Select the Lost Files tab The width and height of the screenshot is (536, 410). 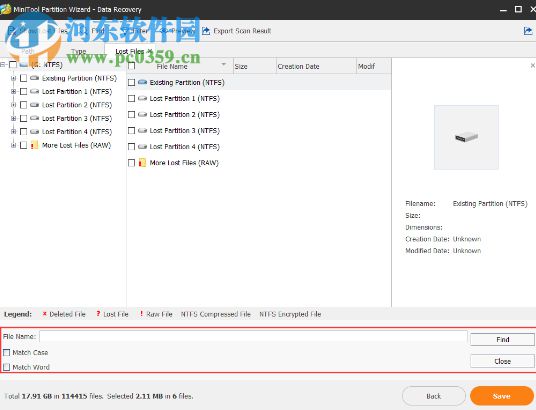pos(129,52)
